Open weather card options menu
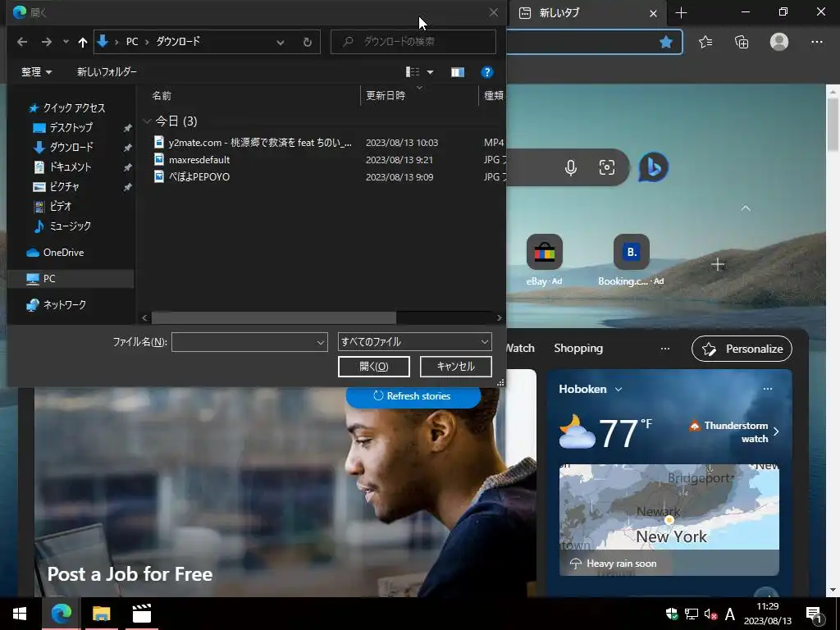The height and width of the screenshot is (630, 840). pos(768,389)
